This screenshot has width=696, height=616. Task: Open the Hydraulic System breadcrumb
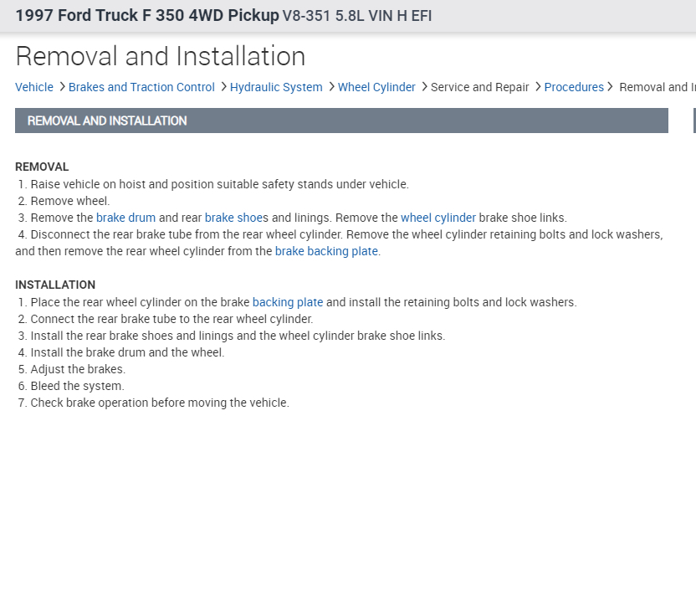(x=276, y=87)
